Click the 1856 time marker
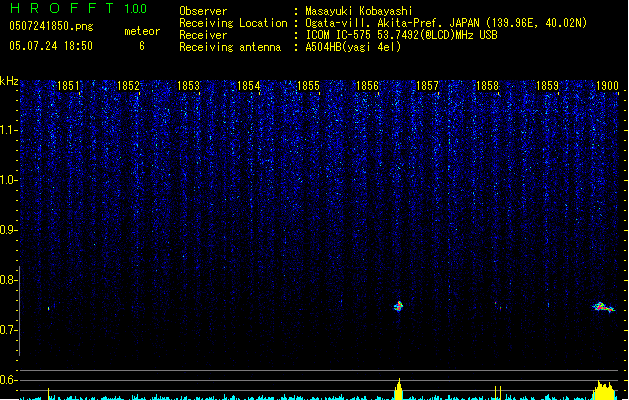 tap(367, 86)
